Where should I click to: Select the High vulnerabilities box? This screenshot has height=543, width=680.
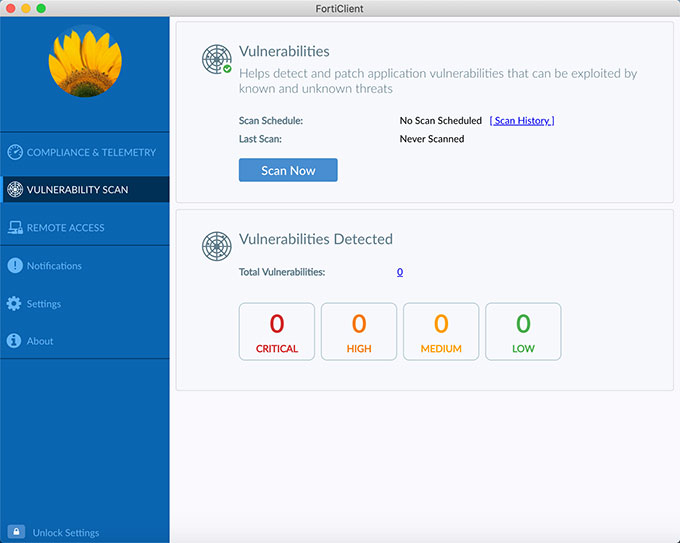(359, 331)
